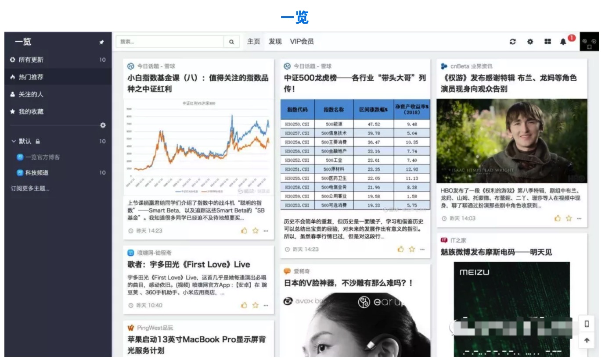Click the 雪球 source icon on 小白指数基金课 card

coord(130,66)
